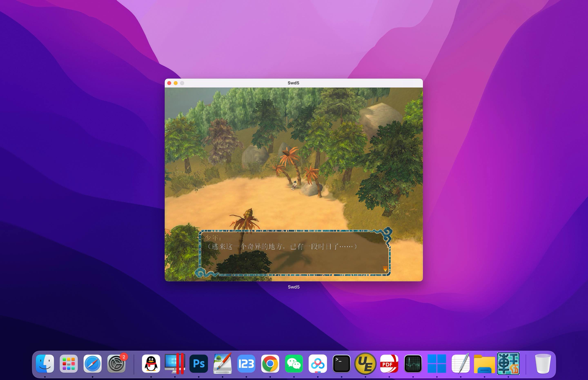Open the red PDF app icon

tap(389, 363)
